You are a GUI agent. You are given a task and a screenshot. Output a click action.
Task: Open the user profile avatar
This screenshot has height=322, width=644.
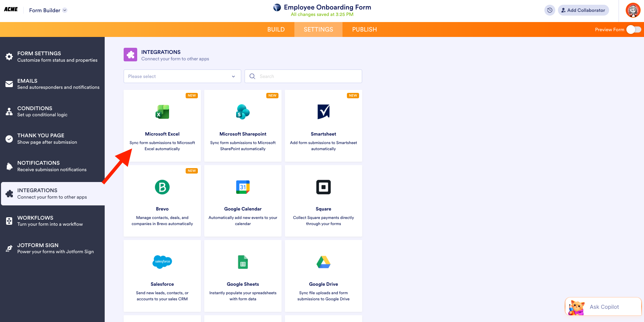(633, 10)
